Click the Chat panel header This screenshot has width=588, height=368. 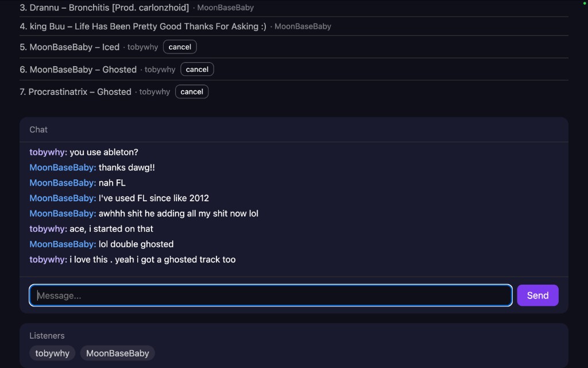(38, 130)
